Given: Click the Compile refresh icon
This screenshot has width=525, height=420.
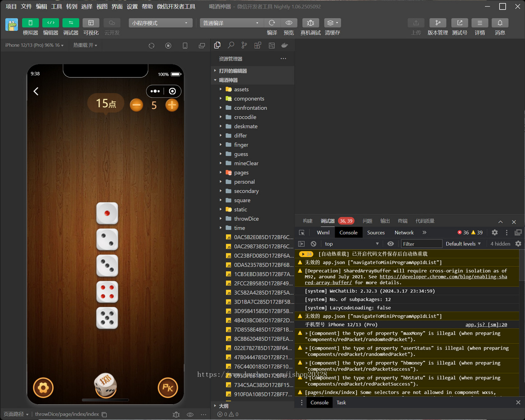Looking at the screenshot, I should 272,23.
